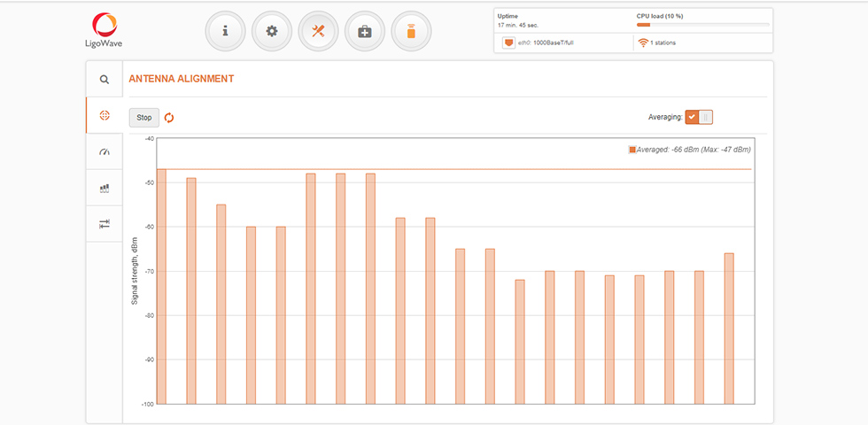Click the '-100' y-axis label
The width and height of the screenshot is (868, 425).
pyautogui.click(x=147, y=404)
